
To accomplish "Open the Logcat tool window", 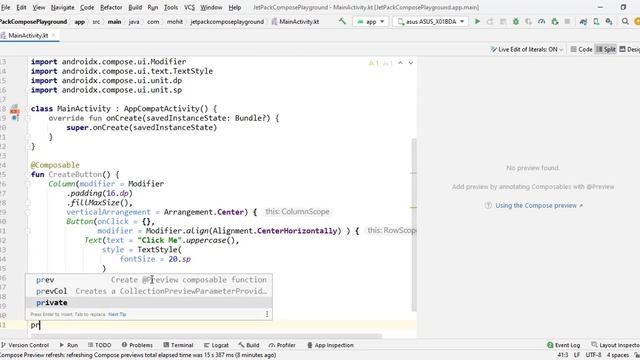I will coord(216,345).
